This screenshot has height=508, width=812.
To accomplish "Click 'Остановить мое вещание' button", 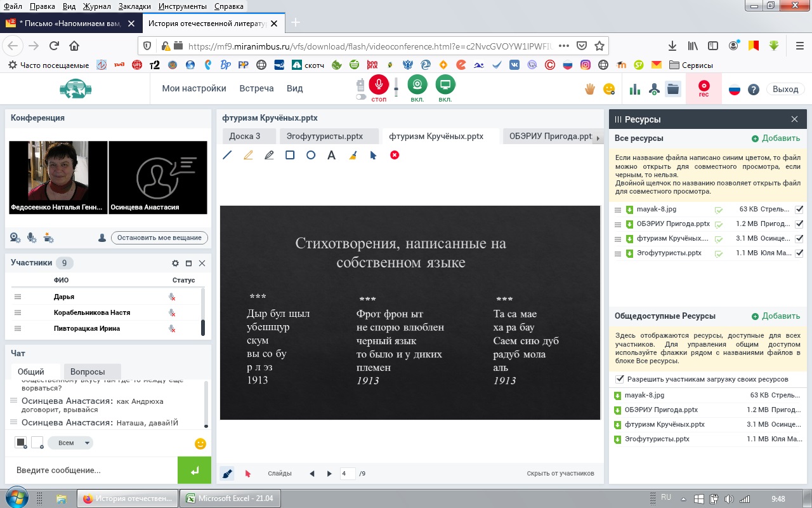I will pyautogui.click(x=159, y=237).
